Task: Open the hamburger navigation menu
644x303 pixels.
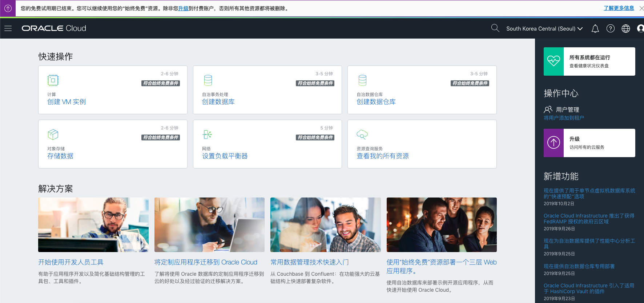Action: point(8,28)
